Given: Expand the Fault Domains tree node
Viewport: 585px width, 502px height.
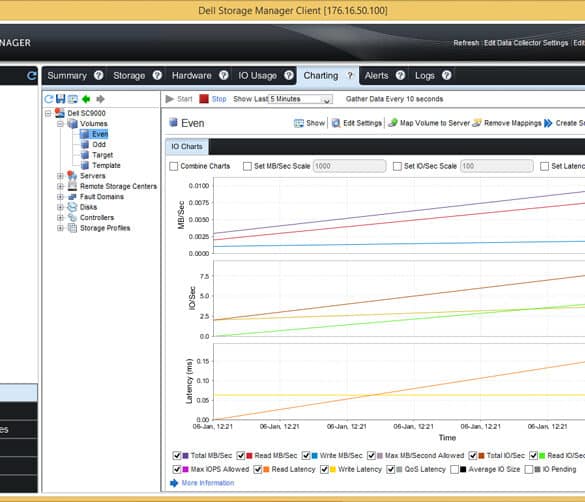Looking at the screenshot, I should [x=60, y=197].
